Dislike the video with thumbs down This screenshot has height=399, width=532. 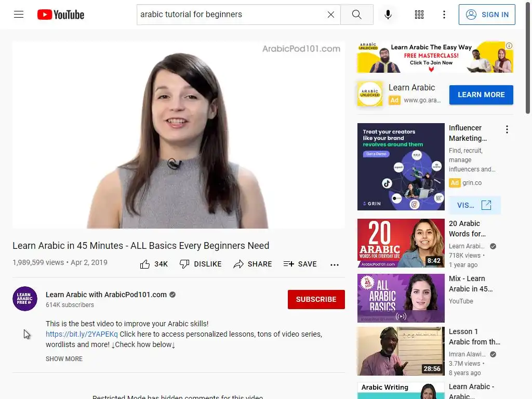(x=201, y=264)
